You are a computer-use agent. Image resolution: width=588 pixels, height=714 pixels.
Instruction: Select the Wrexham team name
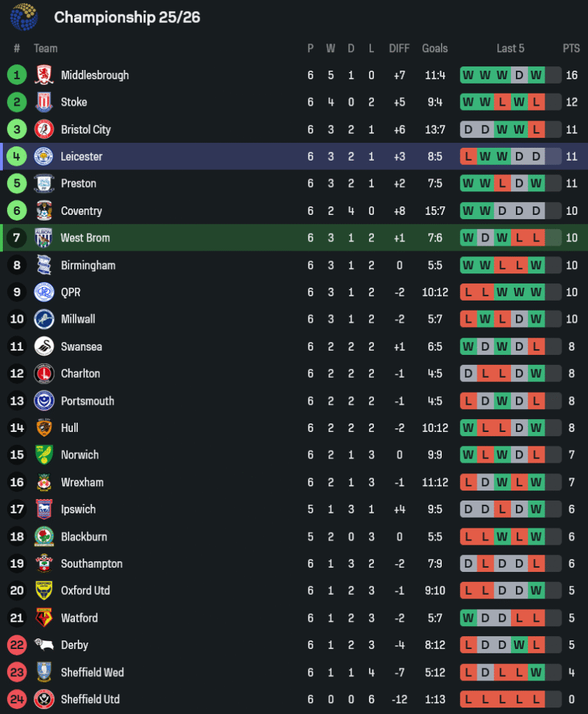point(82,482)
